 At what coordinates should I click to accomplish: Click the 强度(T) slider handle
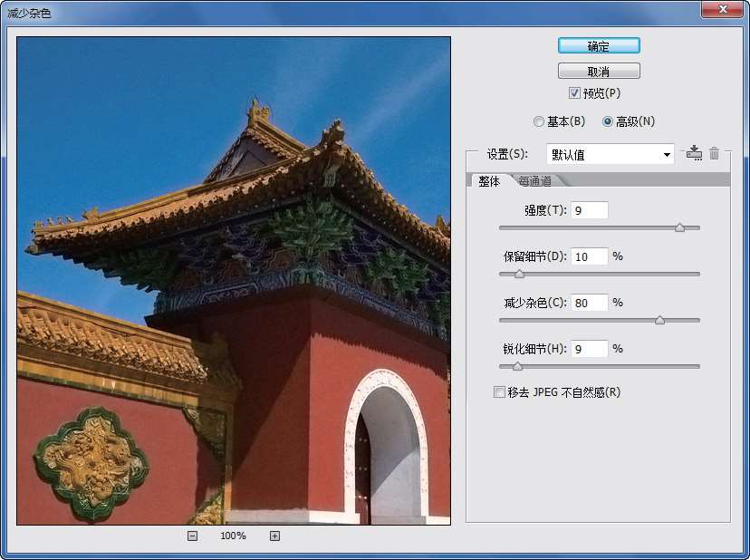pyautogui.click(x=679, y=227)
